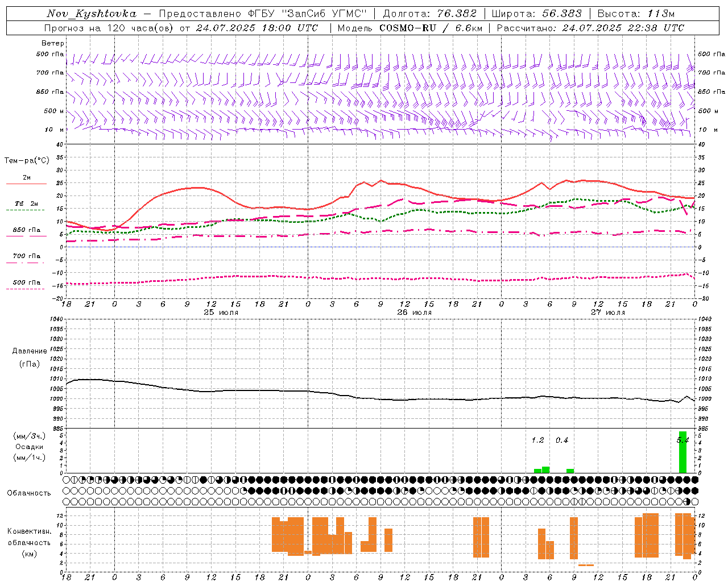Click the 26 июля date label
Image resolution: width=728 pixels, height=582 pixels.
pos(415,313)
